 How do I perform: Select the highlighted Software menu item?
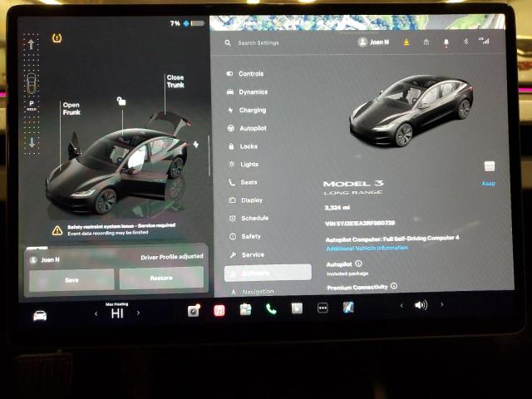(268, 273)
